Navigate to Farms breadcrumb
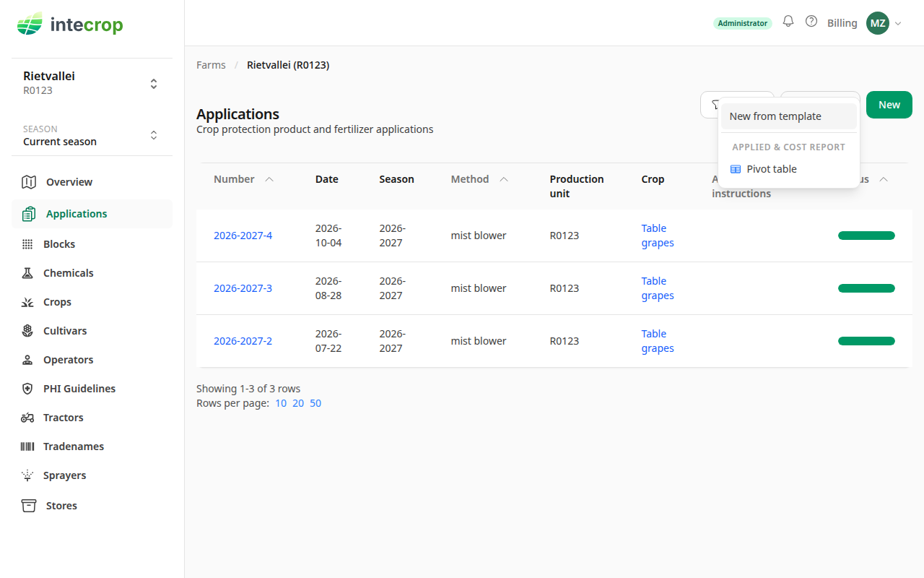Viewport: 924px width, 578px height. [x=211, y=65]
